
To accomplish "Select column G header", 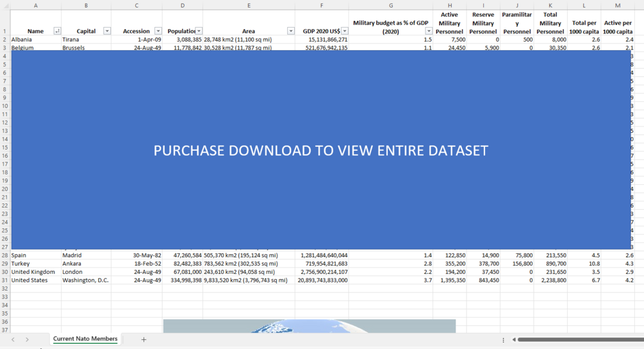I will point(391,5).
